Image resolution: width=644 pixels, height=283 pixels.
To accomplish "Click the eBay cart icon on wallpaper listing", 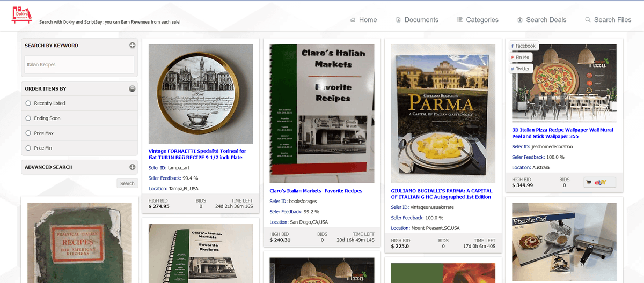I will point(600,183).
